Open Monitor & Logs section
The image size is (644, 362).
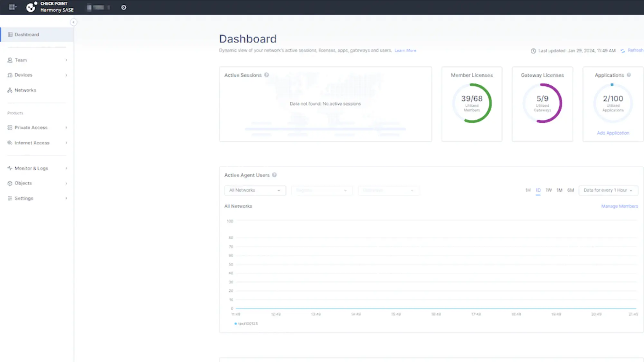coord(31,168)
